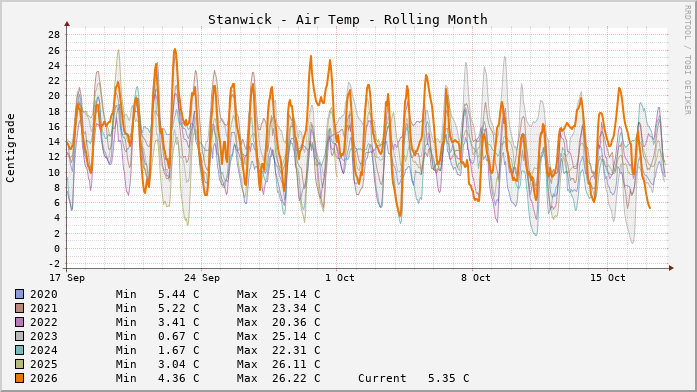The width and height of the screenshot is (697, 392).
Task: Click the 2021 max value '23.34 C'
Action: (x=296, y=308)
